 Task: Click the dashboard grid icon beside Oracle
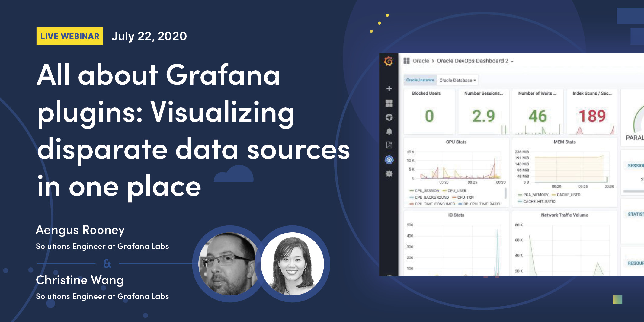(406, 61)
